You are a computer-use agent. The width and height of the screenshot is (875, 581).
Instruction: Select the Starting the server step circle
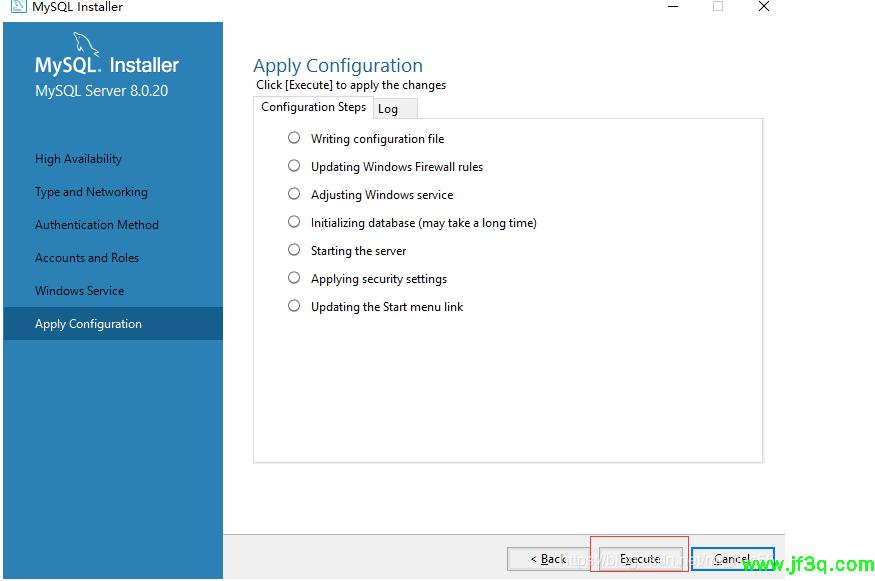(x=294, y=249)
